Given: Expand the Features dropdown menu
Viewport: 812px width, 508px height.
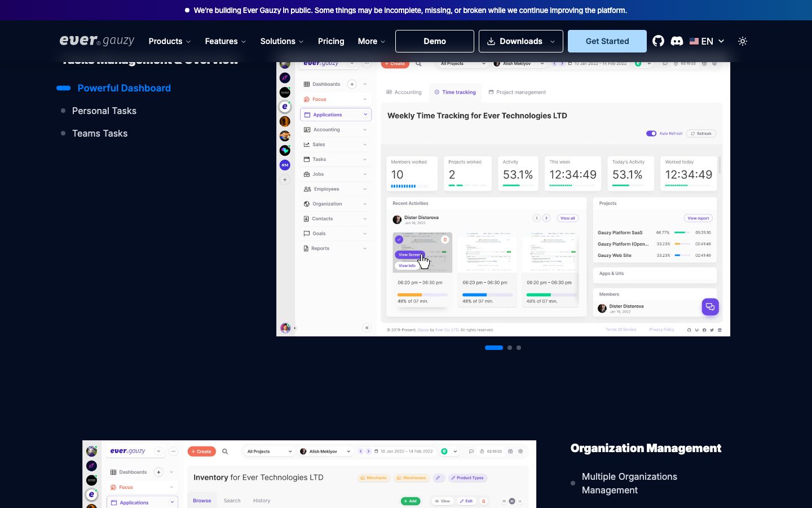Looking at the screenshot, I should [226, 41].
